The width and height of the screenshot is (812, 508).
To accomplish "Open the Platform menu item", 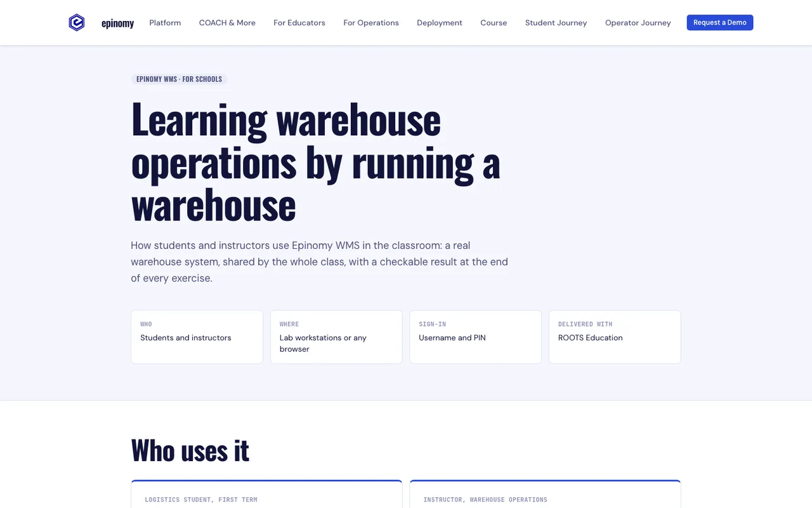I will click(165, 23).
